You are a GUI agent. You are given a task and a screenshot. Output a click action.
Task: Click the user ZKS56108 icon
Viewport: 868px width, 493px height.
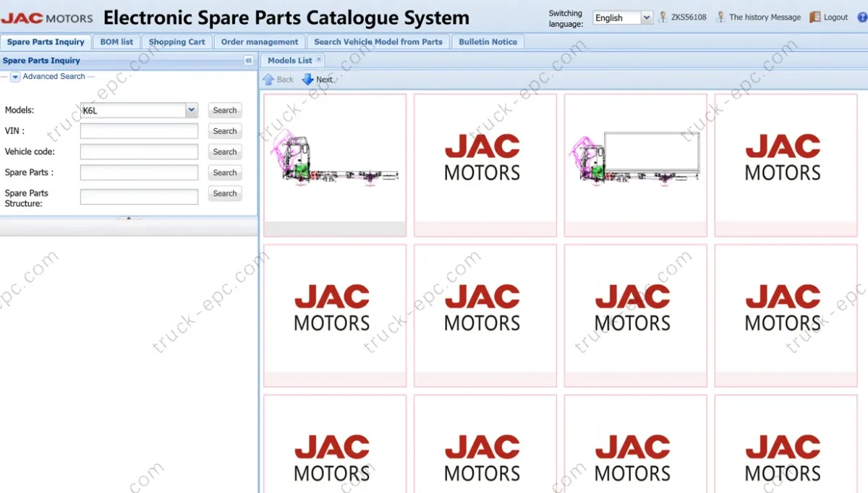pyautogui.click(x=663, y=17)
